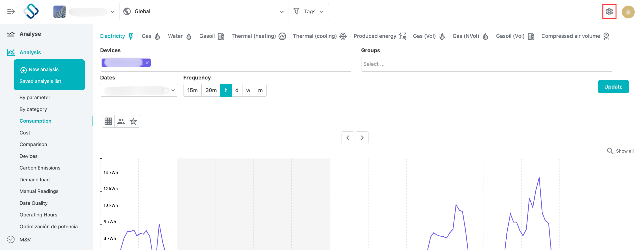This screenshot has height=250, width=644.
Task: Mark analysis as favorite star icon
Action: click(x=133, y=121)
